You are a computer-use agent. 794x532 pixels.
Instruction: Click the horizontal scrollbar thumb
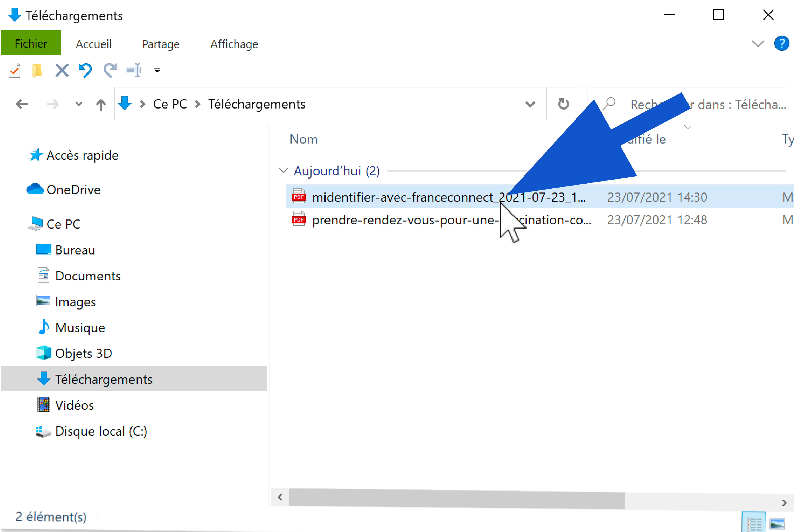(457, 499)
